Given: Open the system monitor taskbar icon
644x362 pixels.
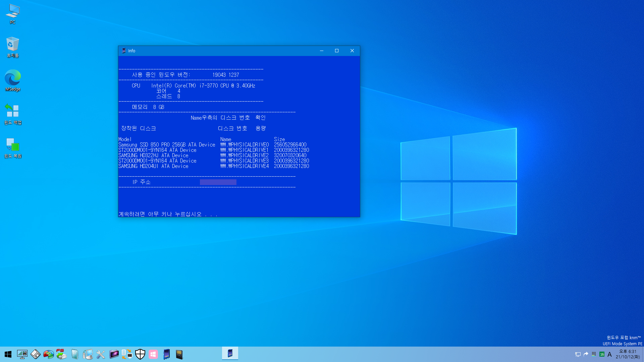Looking at the screenshot, I should click(x=22, y=354).
